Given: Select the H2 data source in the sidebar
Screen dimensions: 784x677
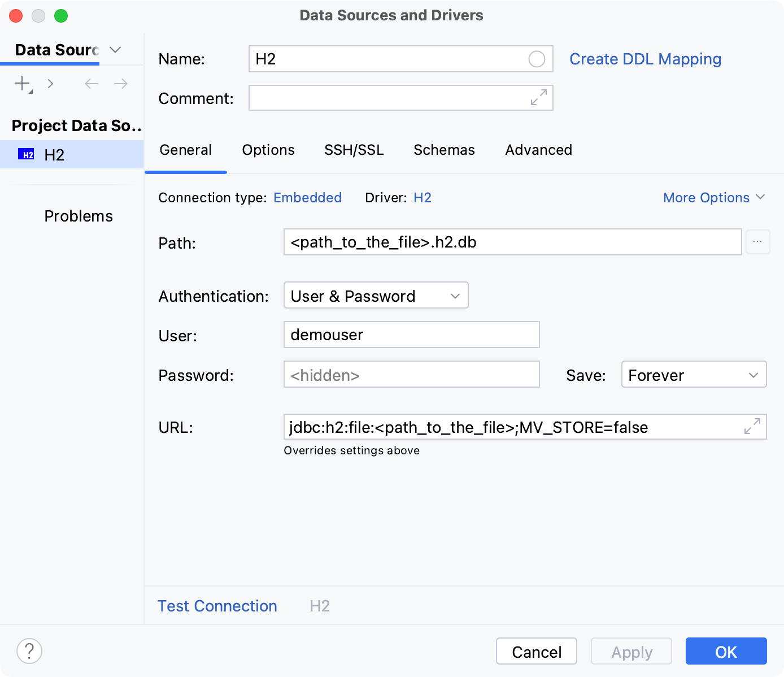Looking at the screenshot, I should tap(55, 154).
